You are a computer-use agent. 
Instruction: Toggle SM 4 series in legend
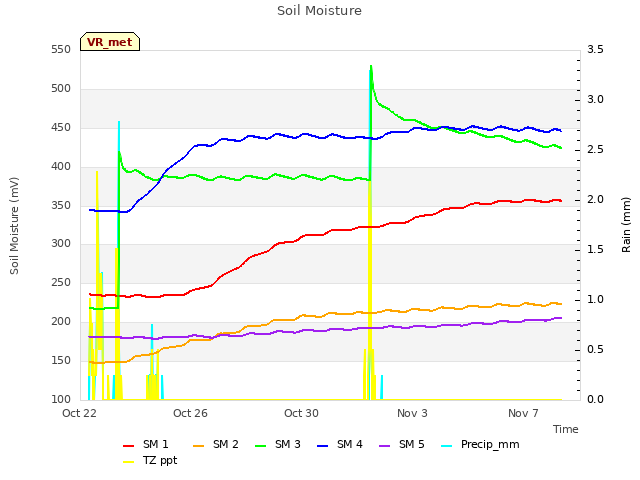[x=340, y=444]
